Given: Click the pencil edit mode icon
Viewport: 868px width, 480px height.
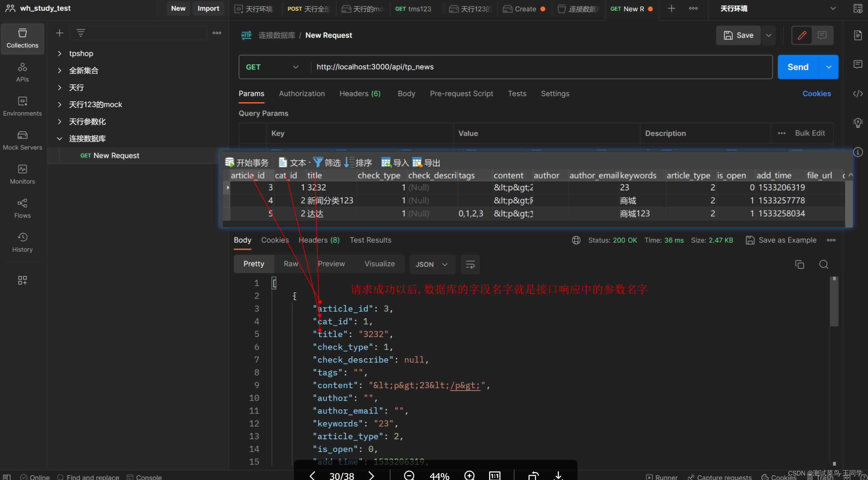Looking at the screenshot, I should click(802, 35).
